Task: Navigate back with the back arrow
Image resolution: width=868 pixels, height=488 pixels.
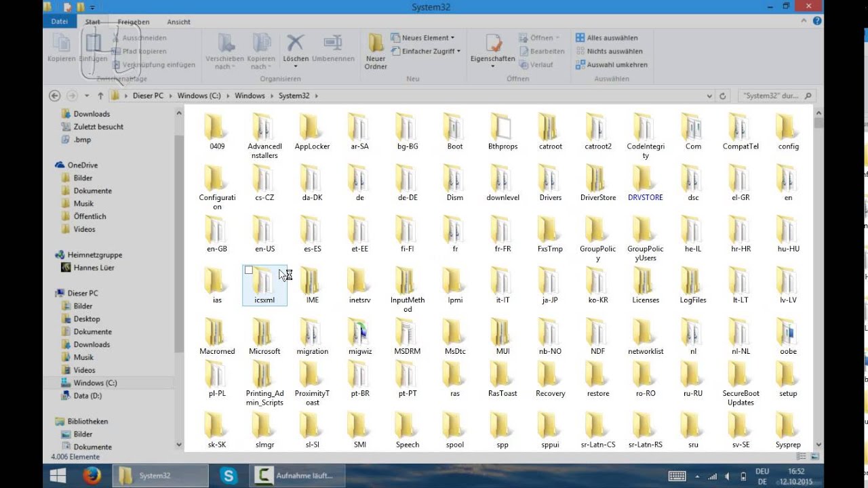Action: click(55, 96)
